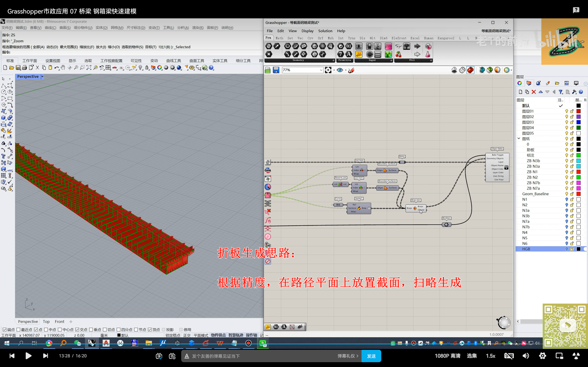This screenshot has width=588, height=367.
Task: Toggle the 端点 end snap checkbox
Action: click(5, 329)
